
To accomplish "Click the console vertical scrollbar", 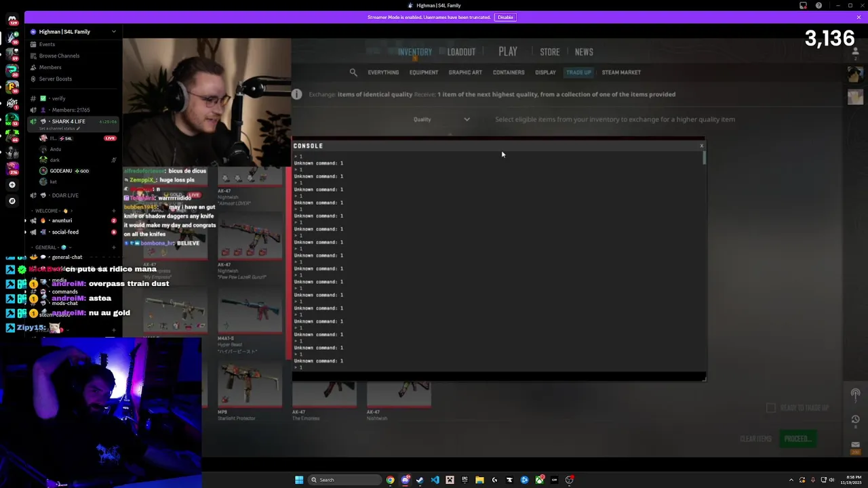I will click(x=704, y=158).
